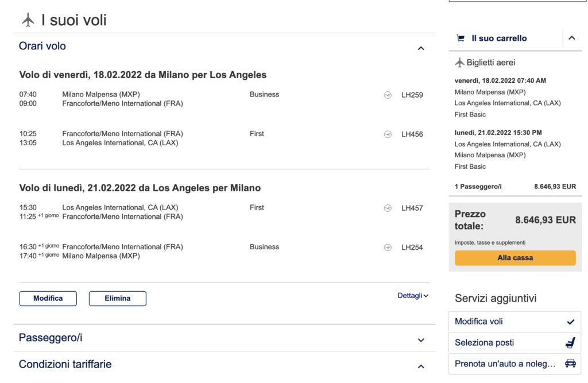
Task: Click the 13:05 arrival time
Action: 28,143
